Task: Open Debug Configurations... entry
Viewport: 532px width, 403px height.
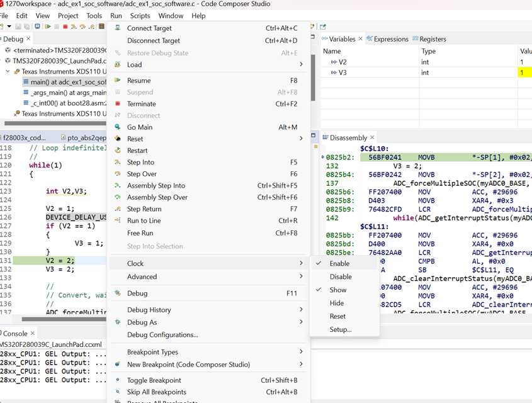Action: tap(162, 335)
